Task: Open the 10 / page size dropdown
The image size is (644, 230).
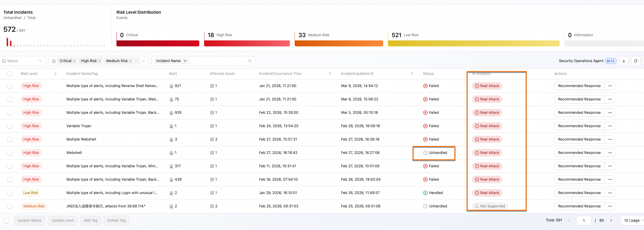Action: [x=633, y=220]
